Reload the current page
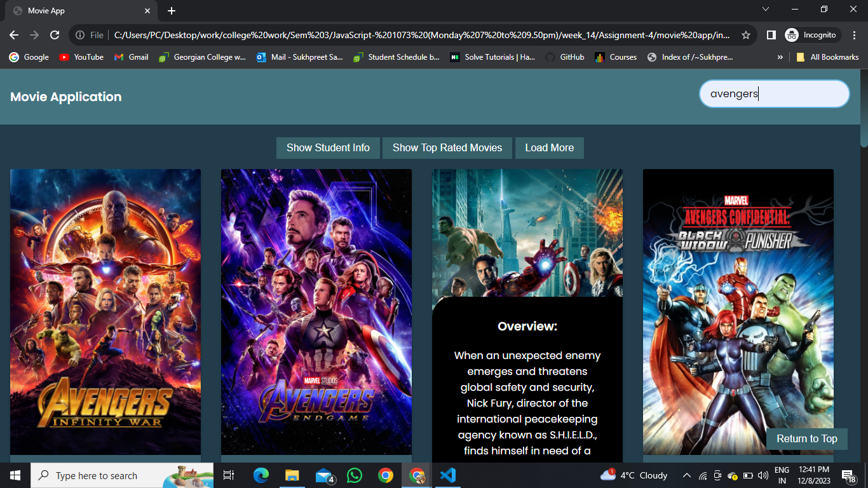868x488 pixels. pyautogui.click(x=55, y=35)
